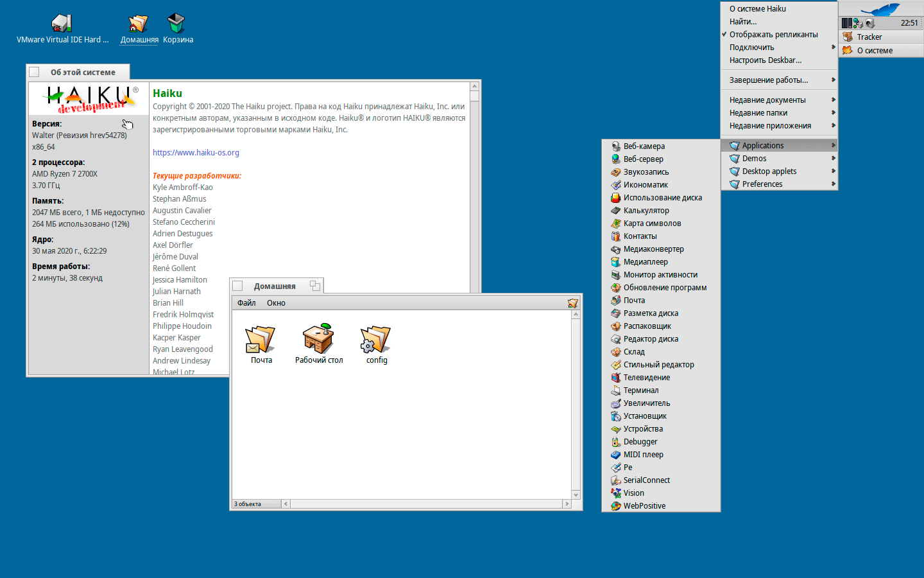Toggle the Отображать репликанты option
Image resolution: width=924 pixels, height=578 pixels.
click(x=779, y=35)
